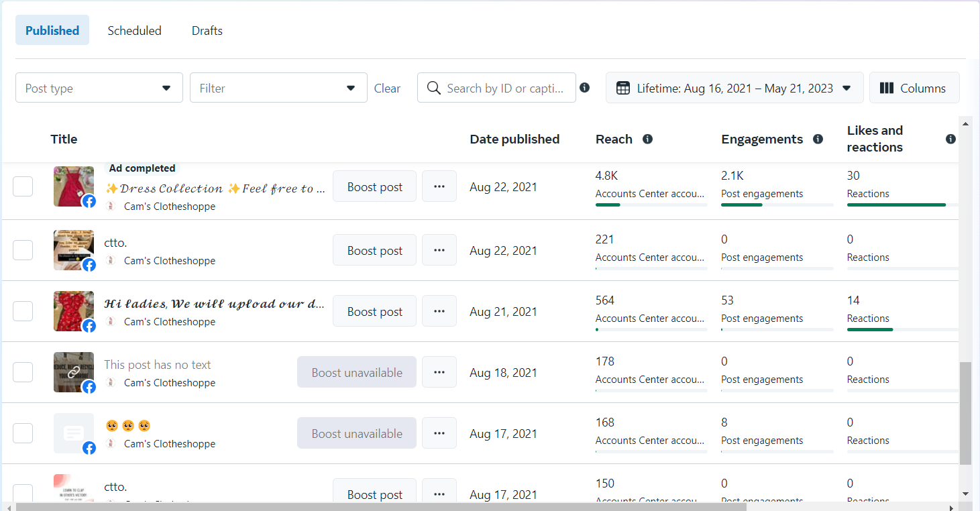Click the Reach column info icon
980x511 pixels.
click(x=647, y=139)
